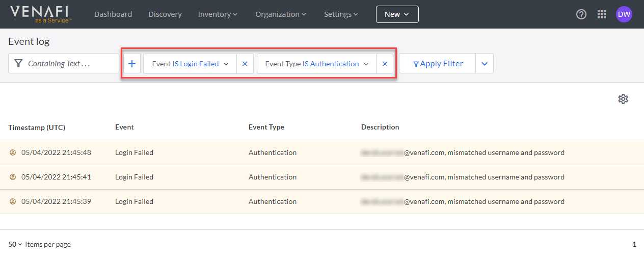
Task: Open the DW user avatar menu
Action: click(624, 14)
